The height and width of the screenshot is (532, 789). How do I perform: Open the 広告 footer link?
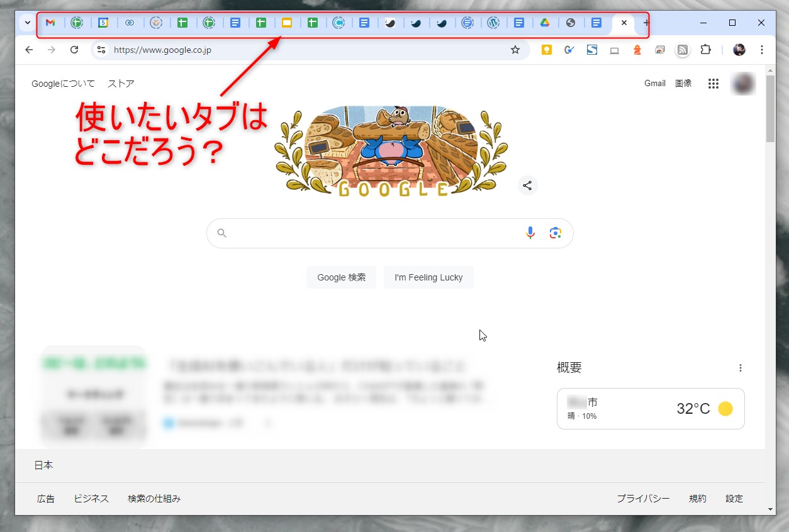(46, 499)
